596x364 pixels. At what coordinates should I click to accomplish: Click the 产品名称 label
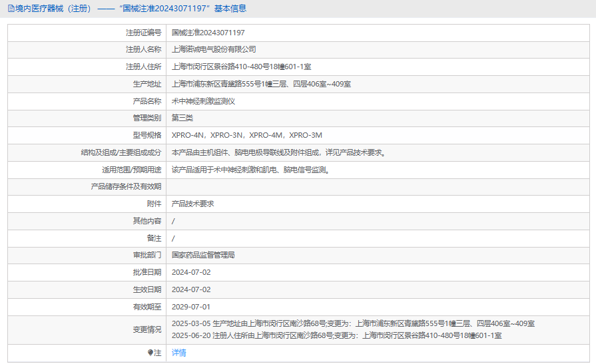[x=147, y=101]
